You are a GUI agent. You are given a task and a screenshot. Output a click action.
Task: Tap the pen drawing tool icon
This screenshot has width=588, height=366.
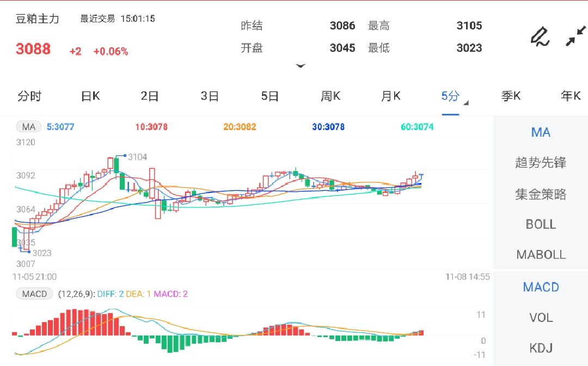point(540,36)
